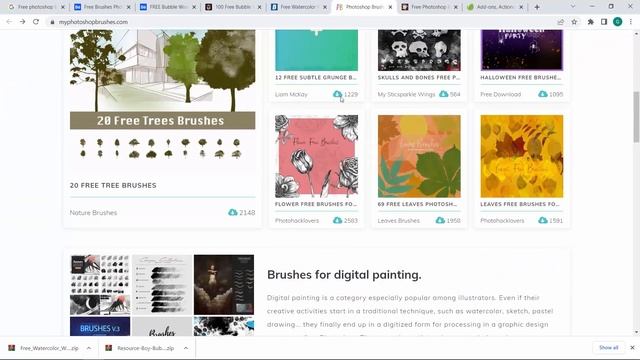640x360 pixels.
Task: Open the BRUSHES V.3 blue thumbnail
Action: click(x=100, y=327)
